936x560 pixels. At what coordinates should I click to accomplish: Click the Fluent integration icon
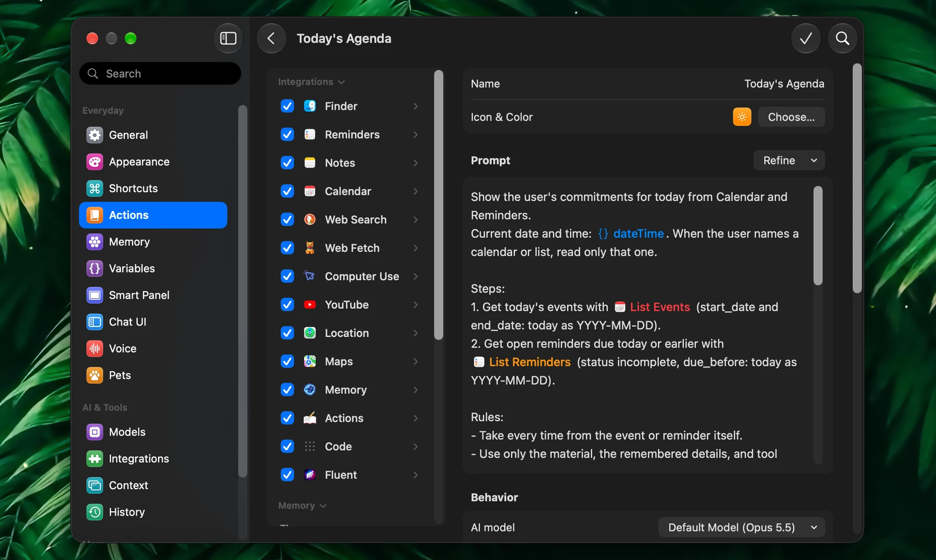pos(310,475)
